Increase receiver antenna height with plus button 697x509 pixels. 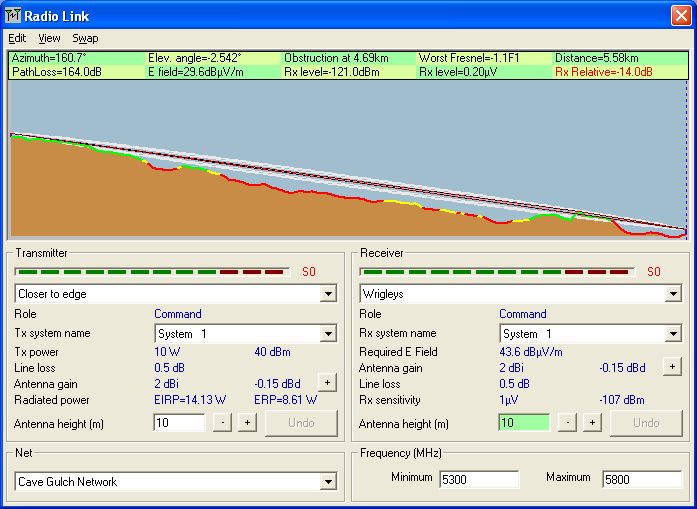(592, 423)
